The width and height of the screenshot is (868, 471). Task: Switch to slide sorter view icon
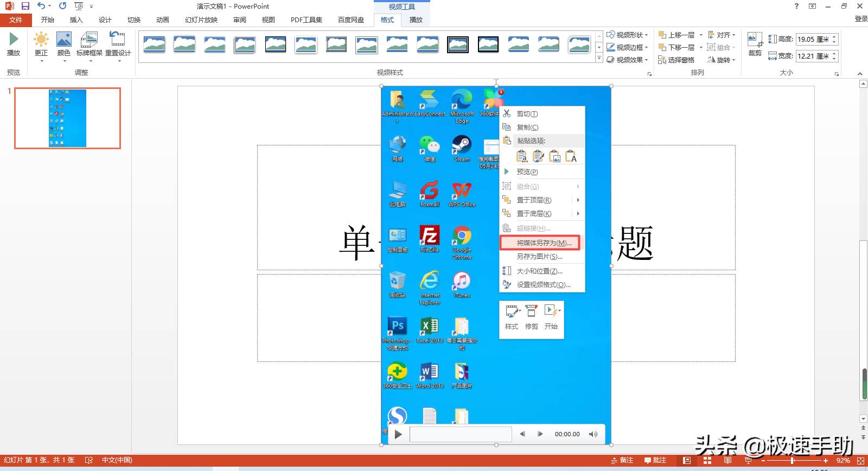pyautogui.click(x=707, y=460)
